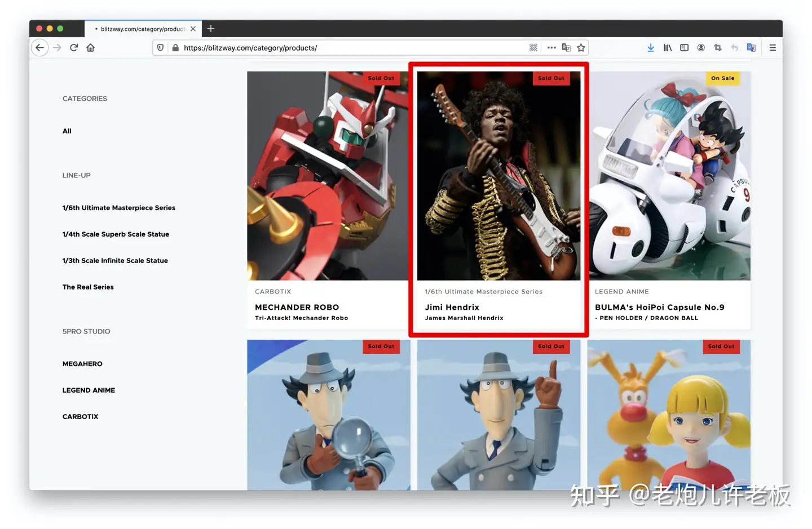Image resolution: width=812 pixels, height=529 pixels.
Task: Open the blonde girl and dog image
Action: click(669, 415)
